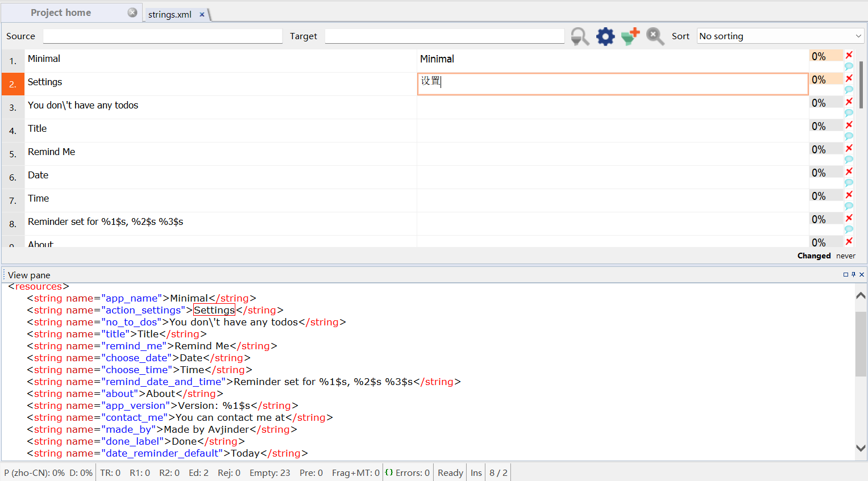Open comment bubble for the Remind Me segment
The width and height of the screenshot is (868, 481).
pos(849,160)
